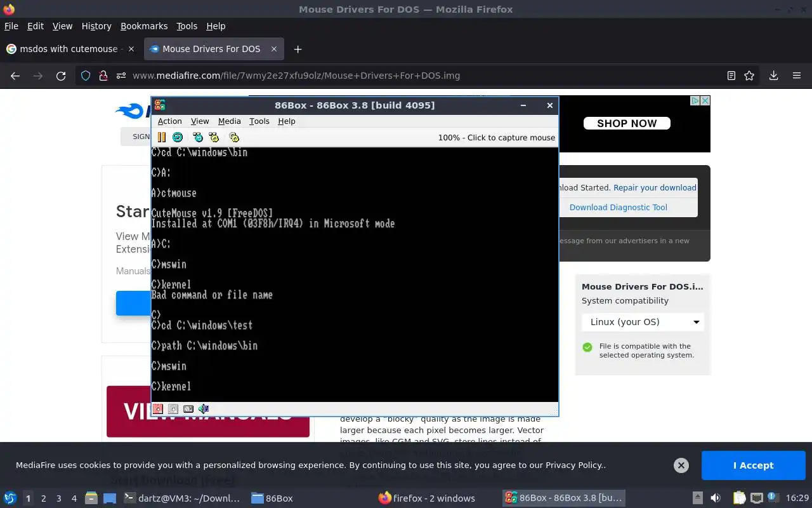Viewport: 812px width, 508px height.
Task: Open the Tools menu in 86Box
Action: tap(259, 121)
